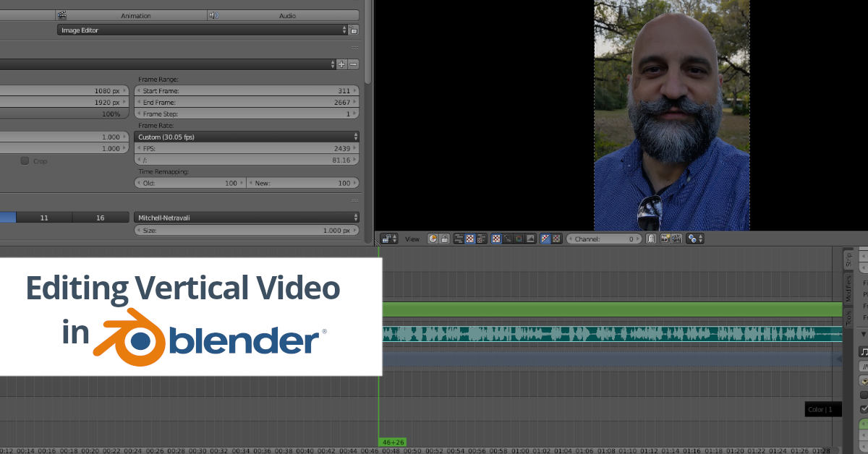The image size is (868, 454).
Task: Select the image preview display icon
Action: tap(469, 239)
